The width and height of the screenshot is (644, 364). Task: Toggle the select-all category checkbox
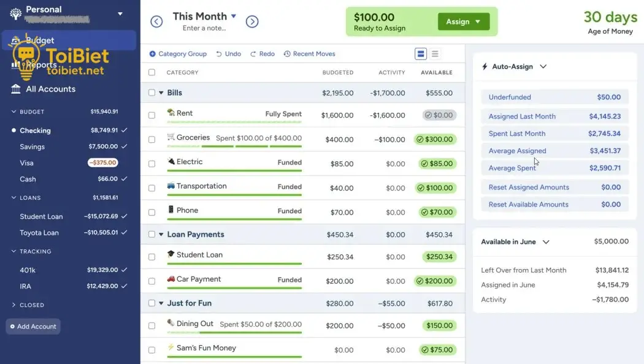pyautogui.click(x=152, y=72)
